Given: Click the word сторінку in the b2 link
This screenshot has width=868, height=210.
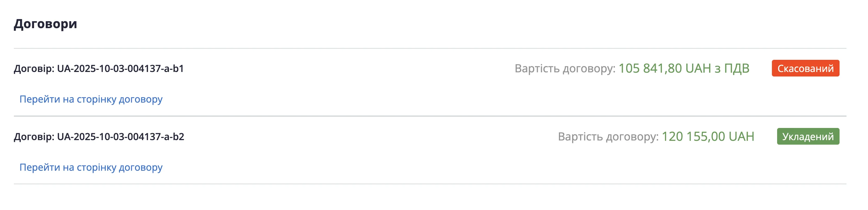Looking at the screenshot, I should (x=96, y=168).
